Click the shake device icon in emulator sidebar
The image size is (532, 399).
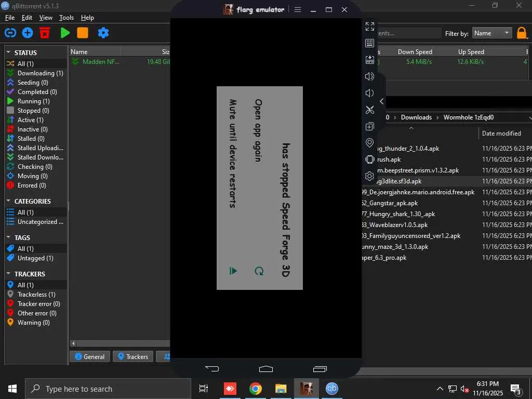click(369, 159)
